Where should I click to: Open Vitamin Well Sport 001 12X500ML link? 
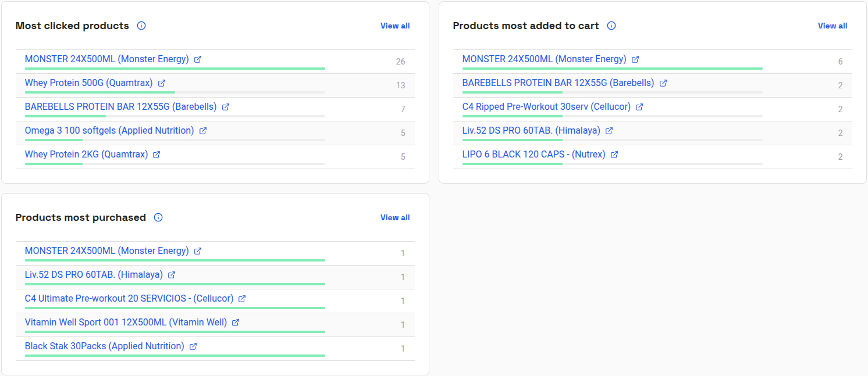click(126, 322)
